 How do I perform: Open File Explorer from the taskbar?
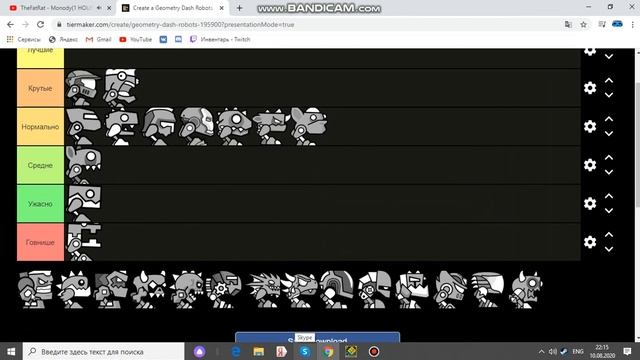(x=258, y=351)
